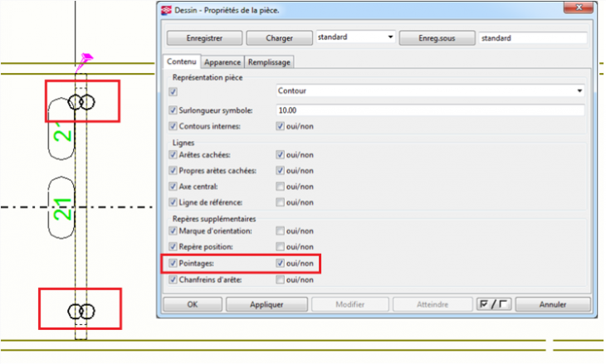Click the OK button
The width and height of the screenshot is (606, 364).
(x=193, y=304)
